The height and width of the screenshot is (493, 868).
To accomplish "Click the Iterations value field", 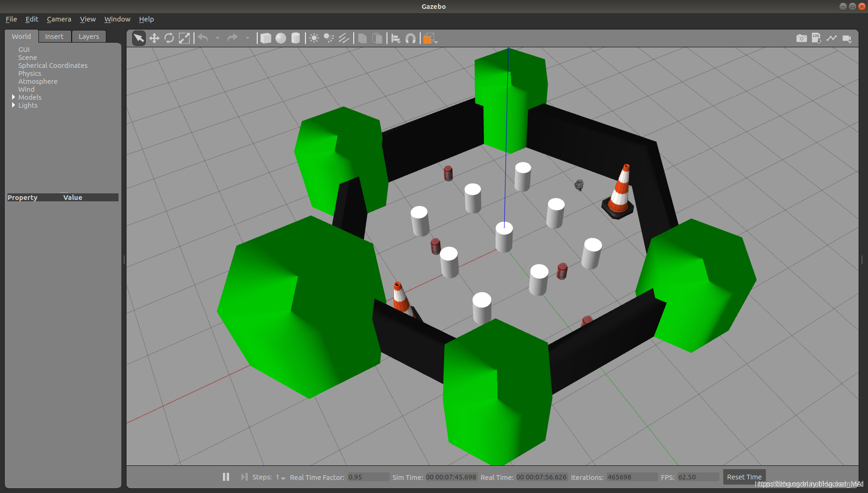I will [x=631, y=477].
